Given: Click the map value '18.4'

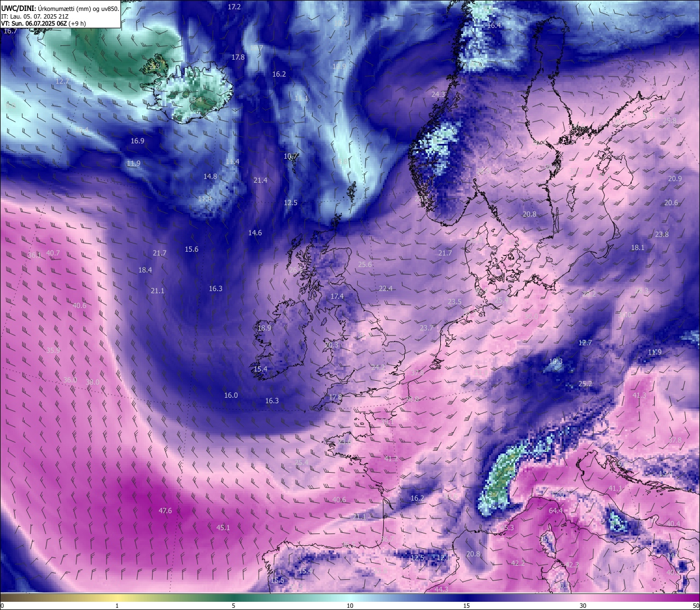Looking at the screenshot, I should (145, 270).
